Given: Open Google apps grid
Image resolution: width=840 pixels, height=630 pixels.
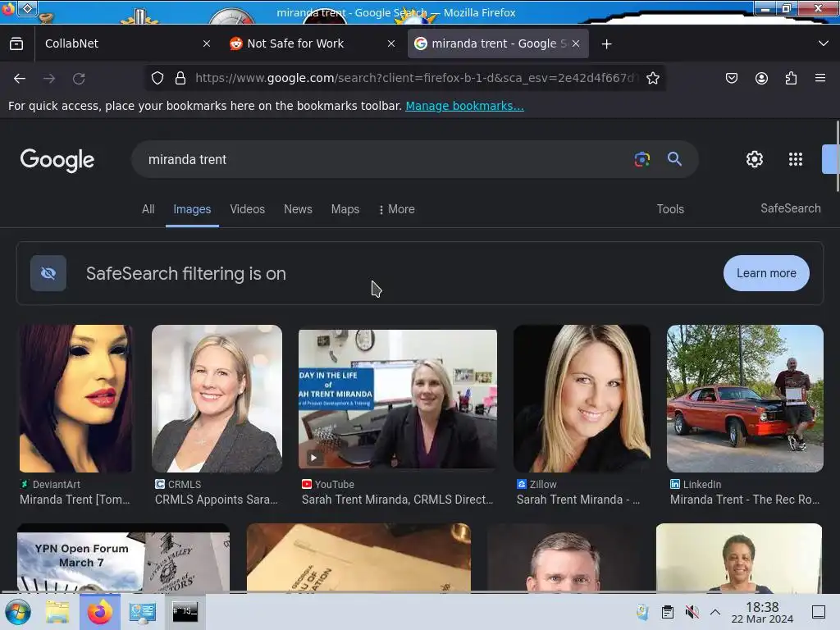Looking at the screenshot, I should pos(796,159).
